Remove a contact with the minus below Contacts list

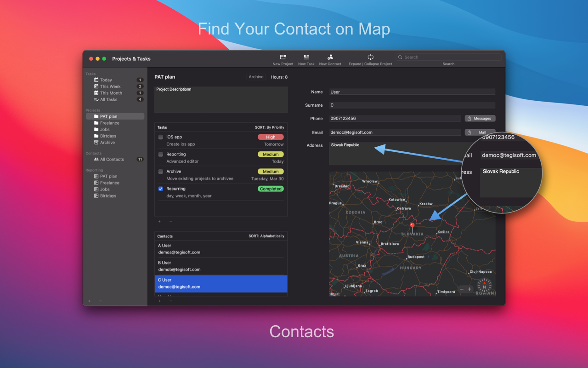[x=170, y=301]
